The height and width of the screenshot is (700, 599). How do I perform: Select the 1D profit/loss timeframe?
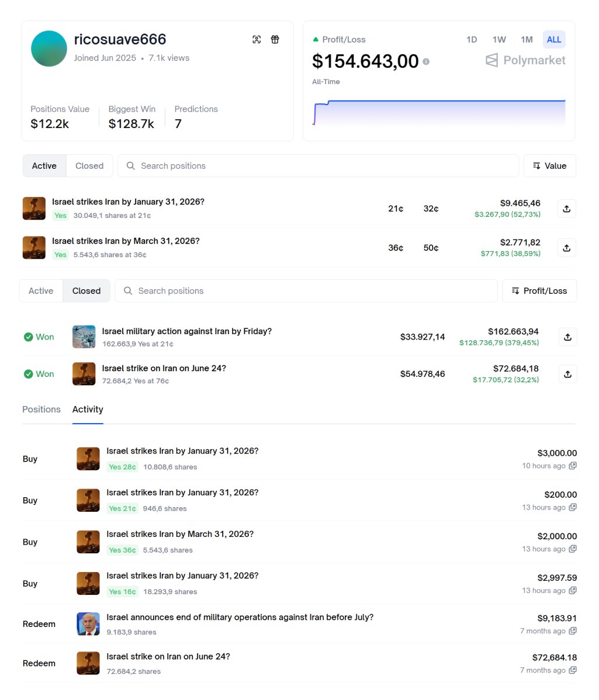[x=472, y=40]
